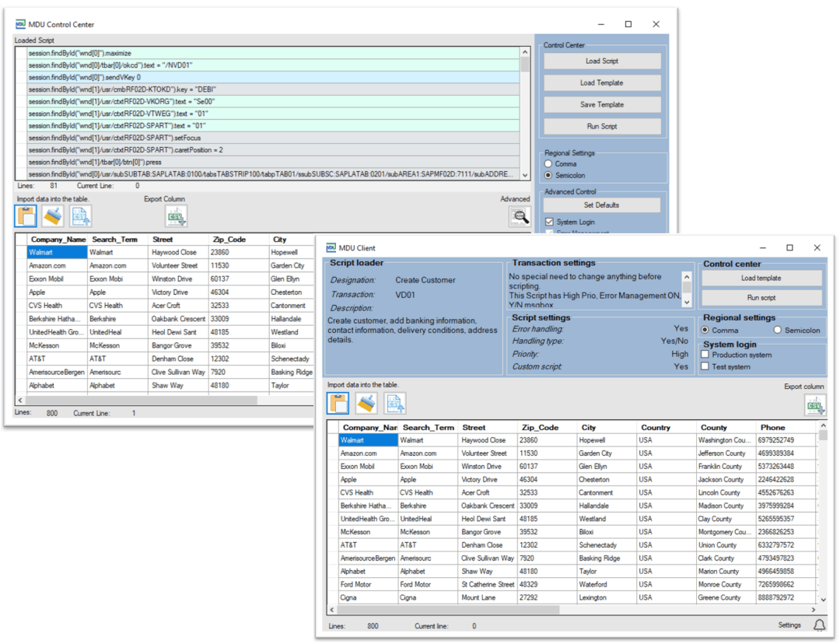Image resolution: width=840 pixels, height=644 pixels.
Task: Open Settings in the MDU Client status bar
Action: pos(789,625)
